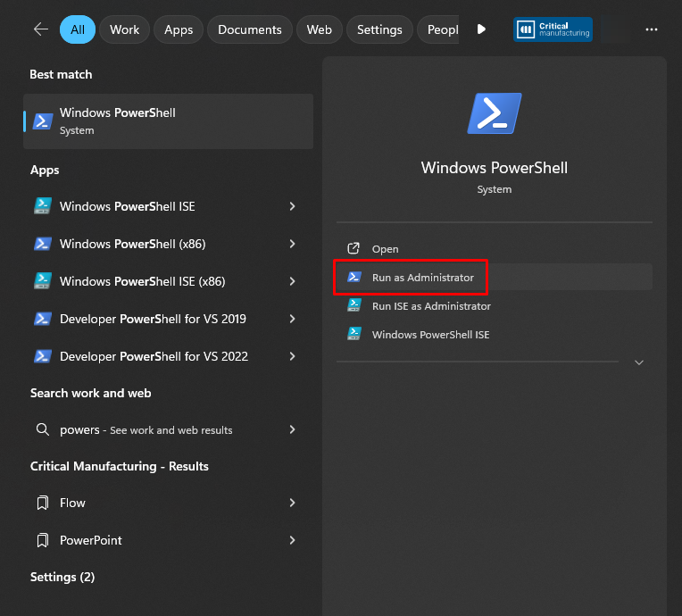Image resolution: width=682 pixels, height=616 pixels.
Task: Click the bookmark icon next to PowerPoint
Action: (42, 540)
